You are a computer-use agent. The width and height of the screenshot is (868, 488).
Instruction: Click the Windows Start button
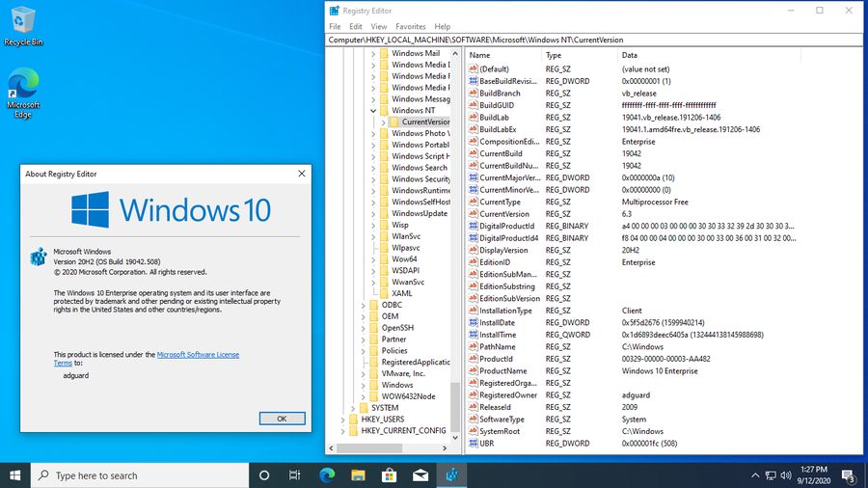click(x=14, y=475)
